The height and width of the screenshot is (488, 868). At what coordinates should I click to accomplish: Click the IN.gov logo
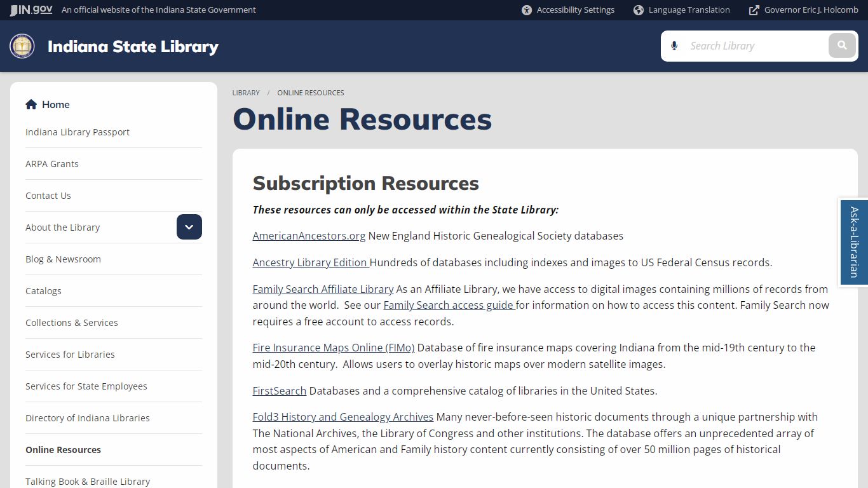(31, 10)
